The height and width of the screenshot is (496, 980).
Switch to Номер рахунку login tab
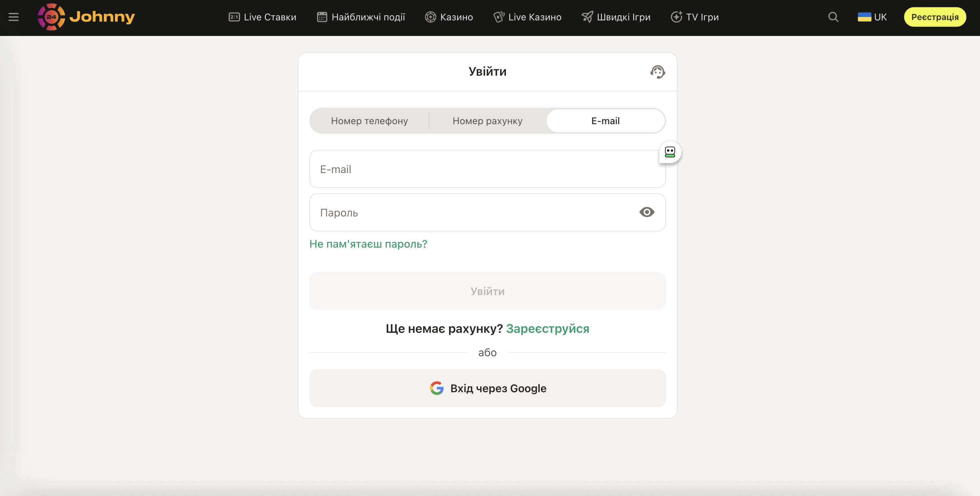point(487,121)
